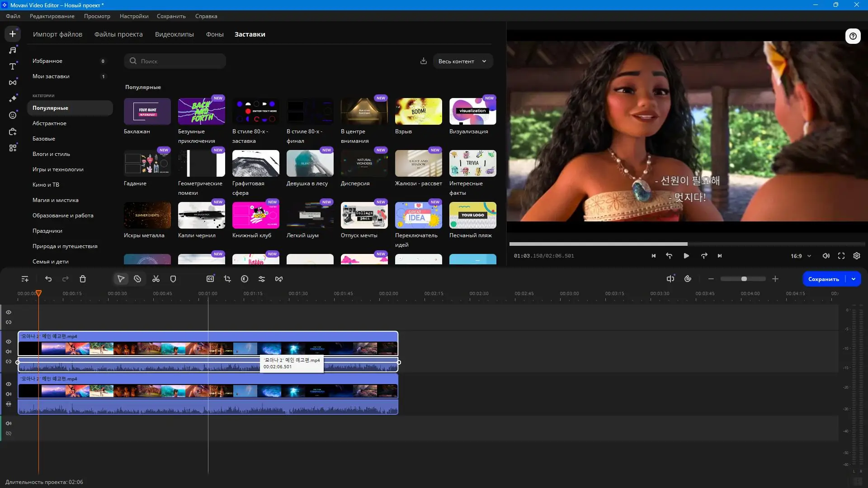868x488 pixels.
Task: Expand the Сохранить button dropdown arrow
Action: pos(854,279)
